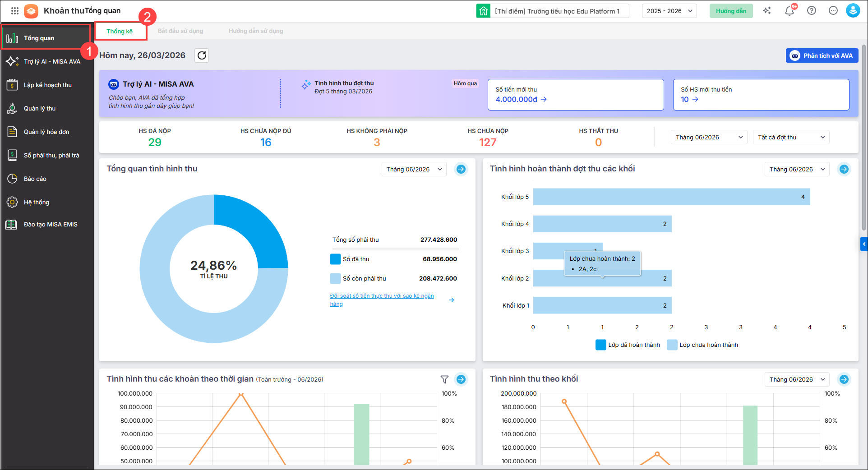
Task: Click filter icon on Tình hình thu các khoản
Action: coord(444,379)
